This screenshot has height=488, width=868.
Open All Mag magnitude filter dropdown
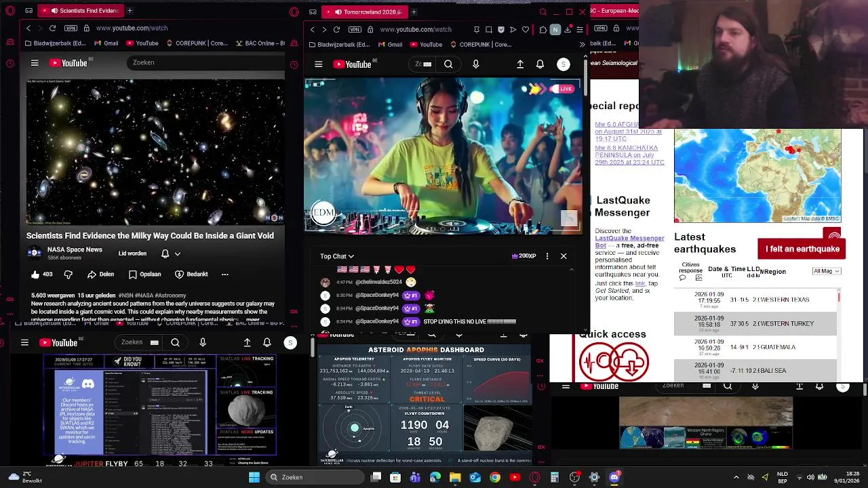tap(826, 271)
